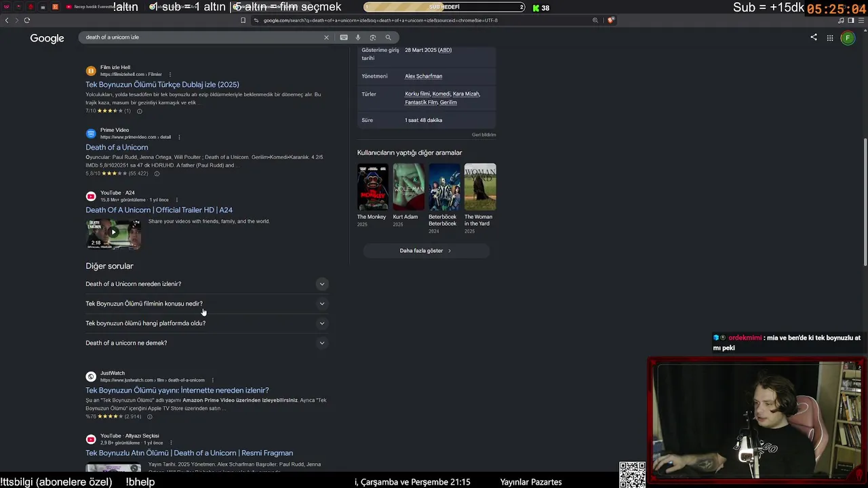This screenshot has height=488, width=868.
Task: Open more options for Film izle Hell result
Action: point(170,74)
